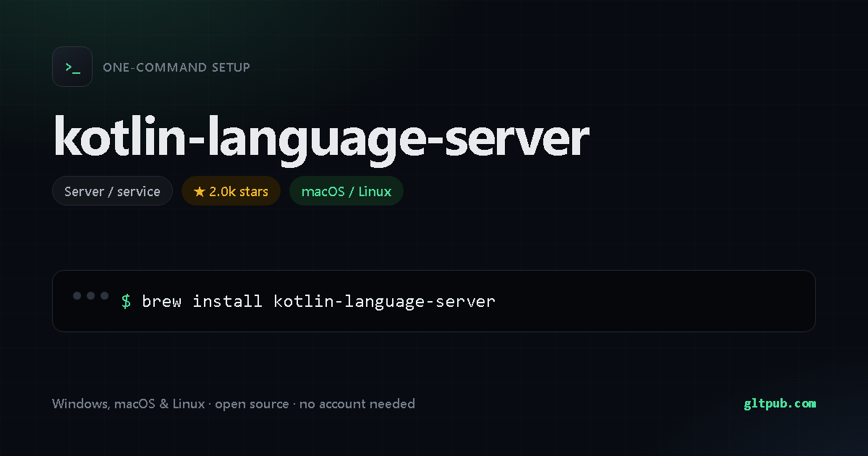The height and width of the screenshot is (456, 868).
Task: Click the Windows, macOS & Linux footer text
Action: (x=234, y=404)
